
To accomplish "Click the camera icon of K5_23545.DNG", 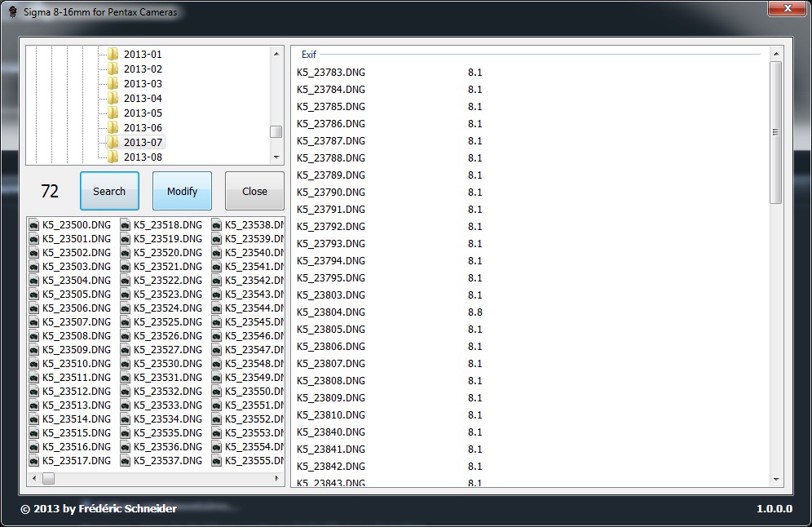I will 217,321.
